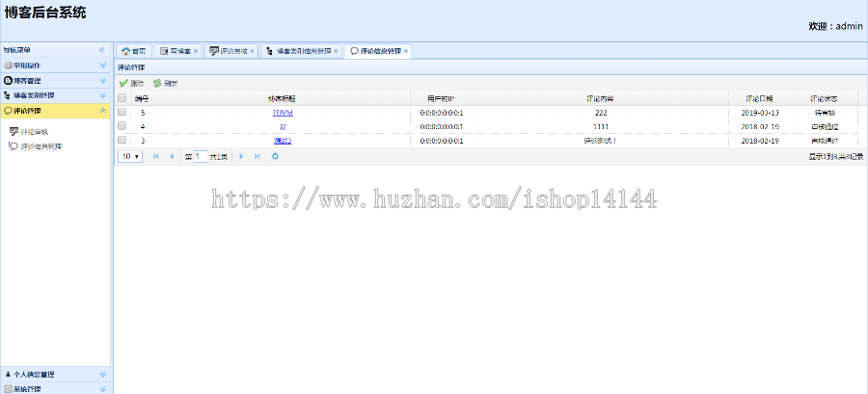Go to the next page arrow
The image size is (868, 394).
point(241,156)
